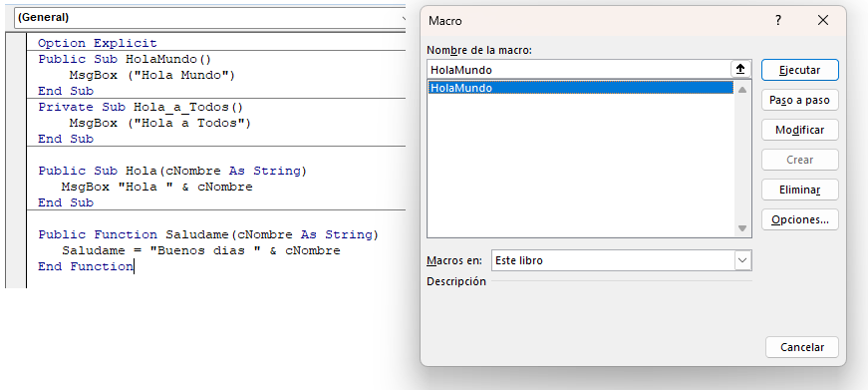
Task: Close the Macro dialog with X
Action: (x=823, y=21)
